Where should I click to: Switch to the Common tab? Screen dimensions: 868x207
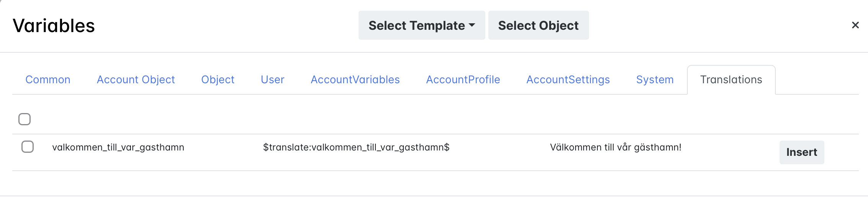coord(48,79)
